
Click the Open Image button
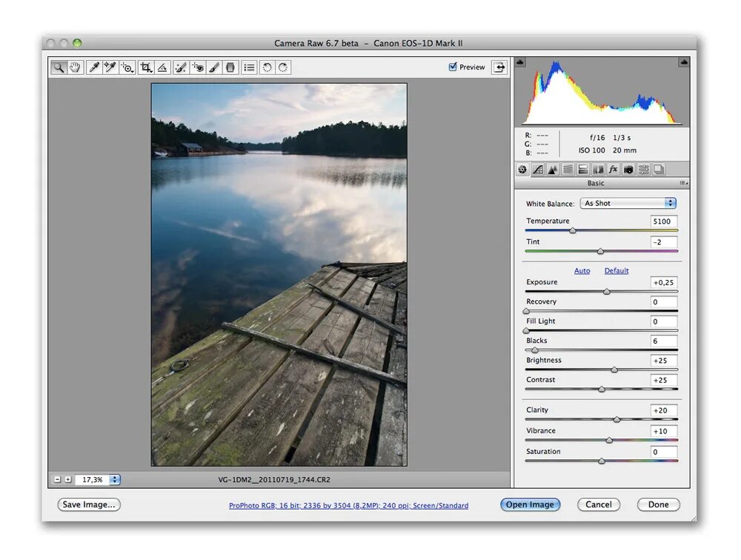(x=530, y=504)
